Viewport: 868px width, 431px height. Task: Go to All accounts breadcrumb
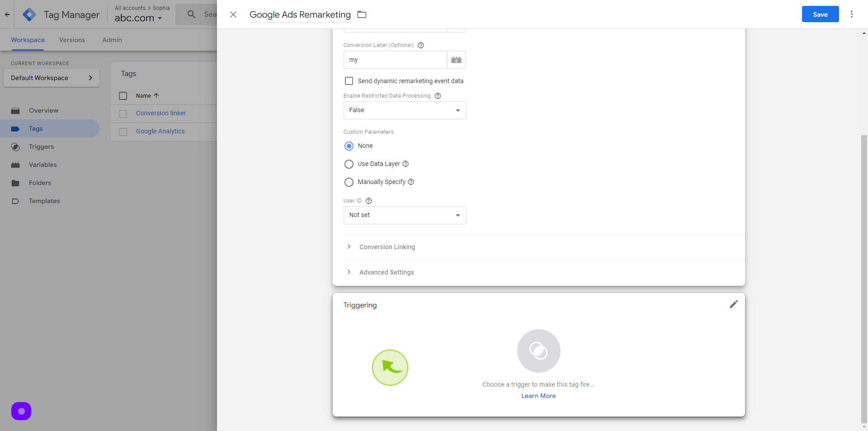point(130,8)
